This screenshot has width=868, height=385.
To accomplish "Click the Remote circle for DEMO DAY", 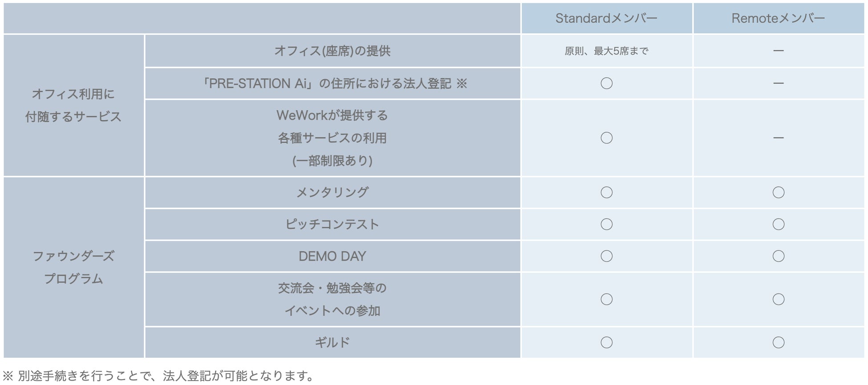I will (x=778, y=256).
